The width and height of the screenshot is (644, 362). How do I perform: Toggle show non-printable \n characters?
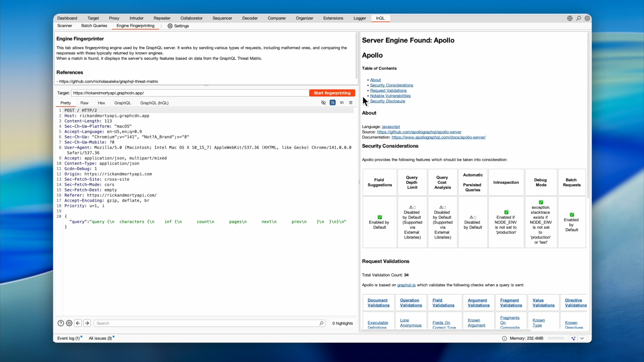tap(341, 103)
